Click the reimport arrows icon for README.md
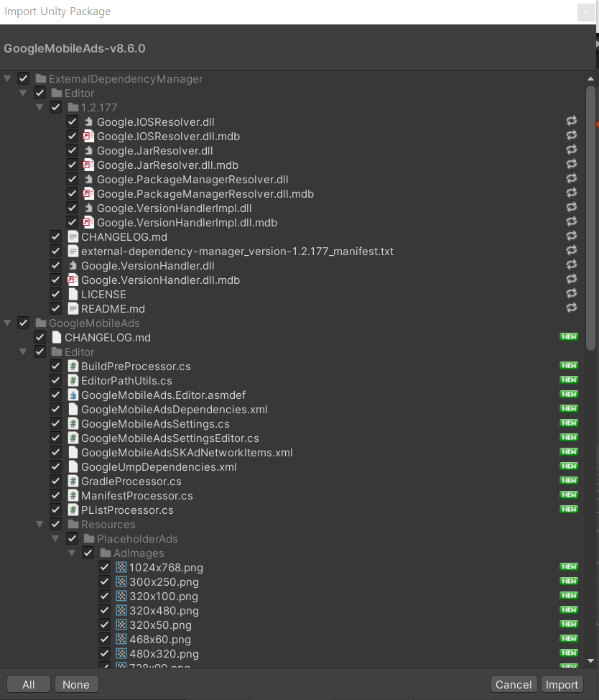This screenshot has height=700, width=599. tap(571, 308)
